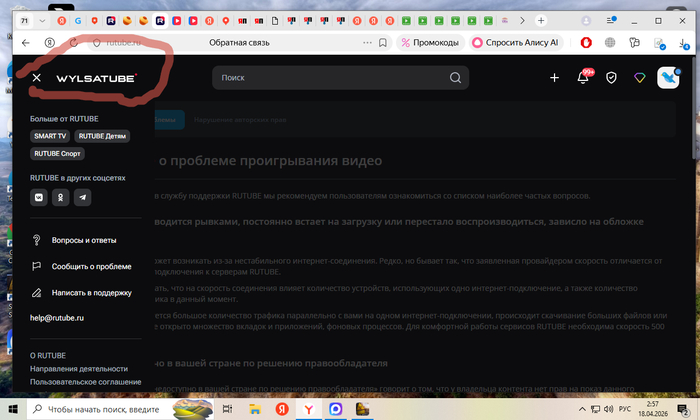Viewport: 700px width, 420px height.
Task: Click the red extension icon in toolbar
Action: point(586,42)
